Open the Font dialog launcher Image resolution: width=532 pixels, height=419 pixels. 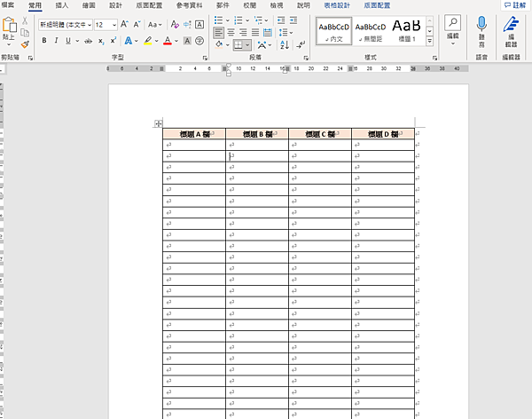click(205, 58)
